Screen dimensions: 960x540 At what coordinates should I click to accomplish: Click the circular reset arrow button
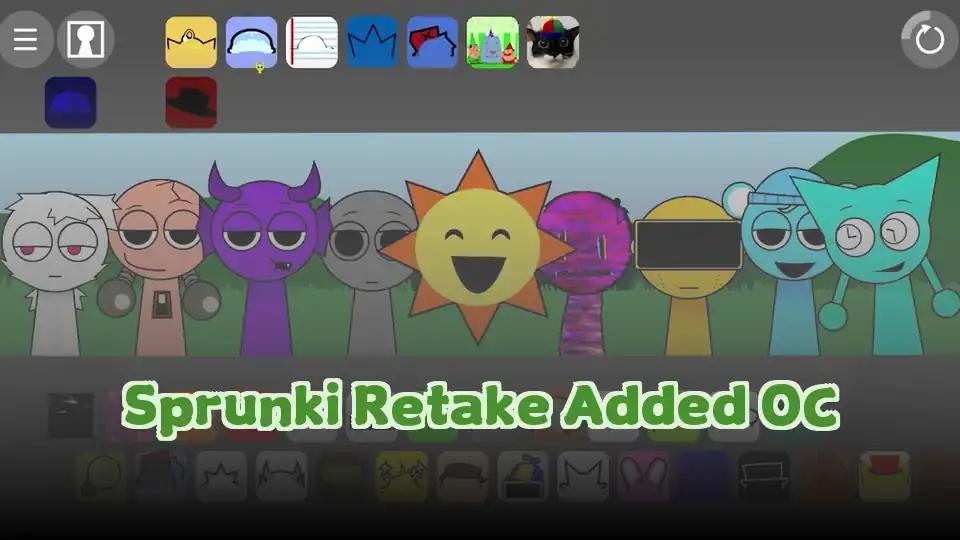[x=929, y=40]
